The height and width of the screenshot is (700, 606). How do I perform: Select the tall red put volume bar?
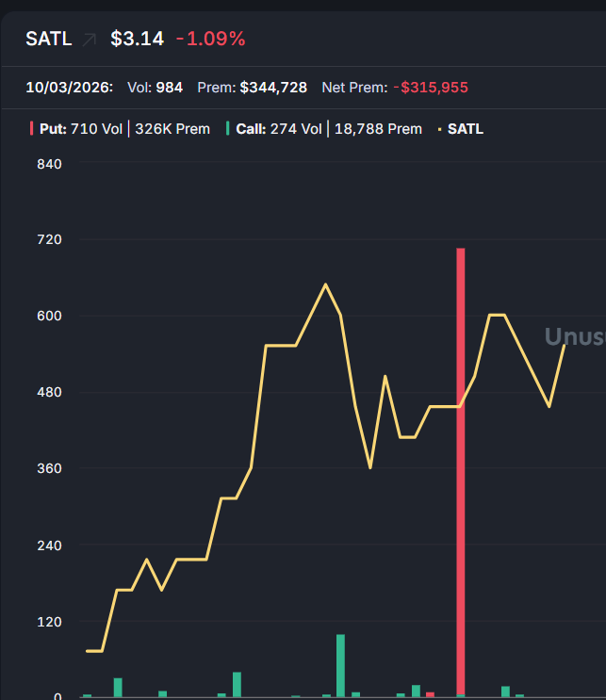pos(461,472)
